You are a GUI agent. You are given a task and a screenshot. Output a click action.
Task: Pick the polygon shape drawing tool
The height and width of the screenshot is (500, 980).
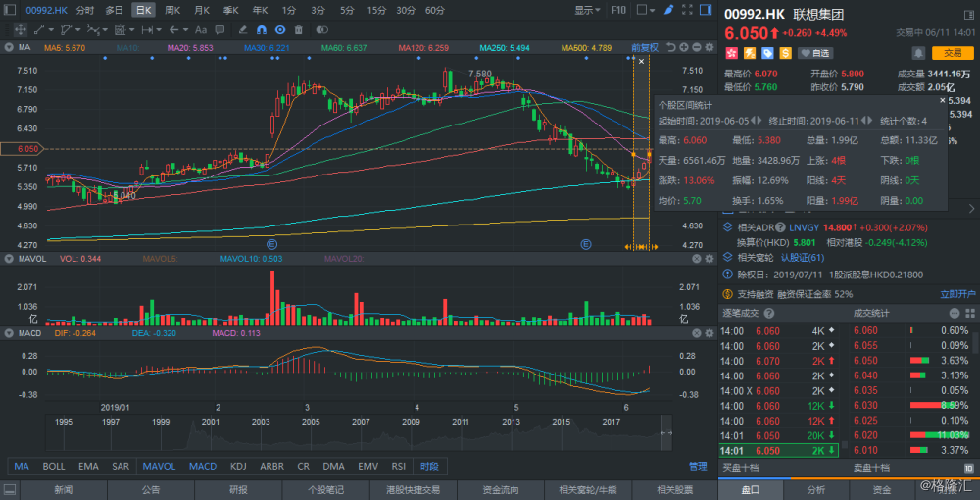(x=67, y=29)
